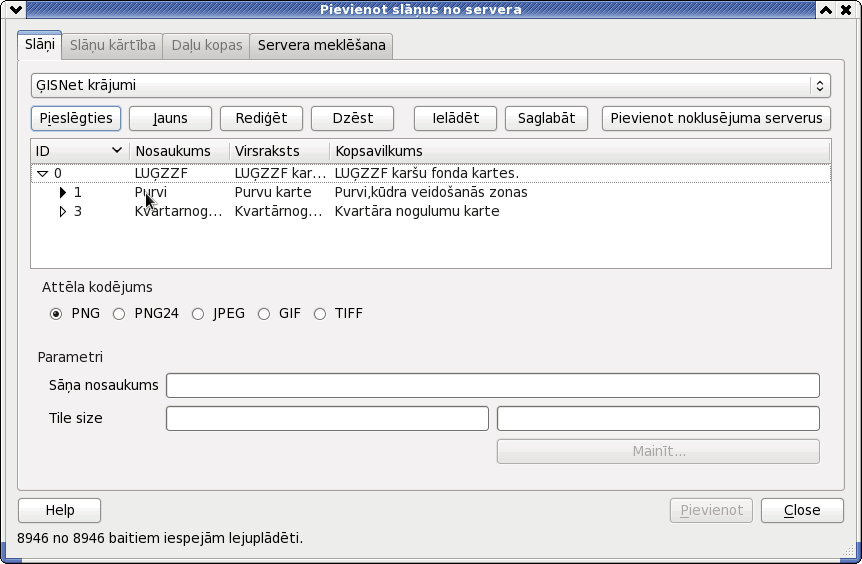Focus the first Tile size field
Viewport: 862px width, 564px height.
coord(327,418)
